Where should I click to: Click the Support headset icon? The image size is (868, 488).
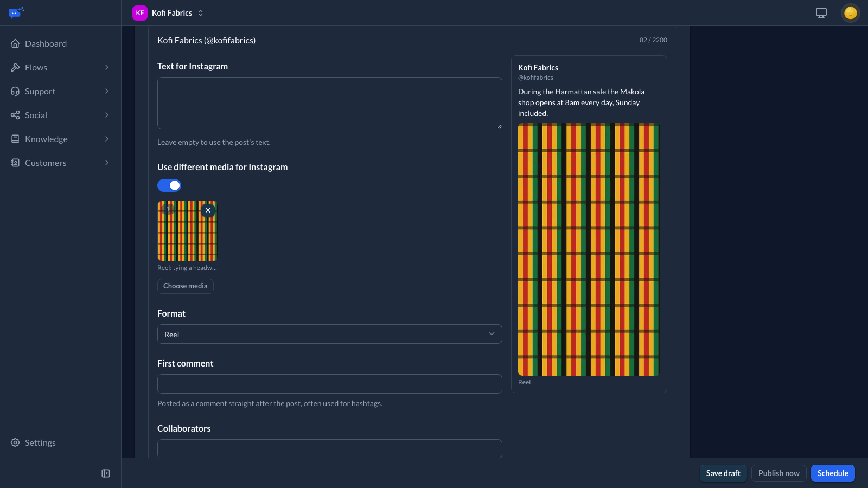pyautogui.click(x=15, y=91)
